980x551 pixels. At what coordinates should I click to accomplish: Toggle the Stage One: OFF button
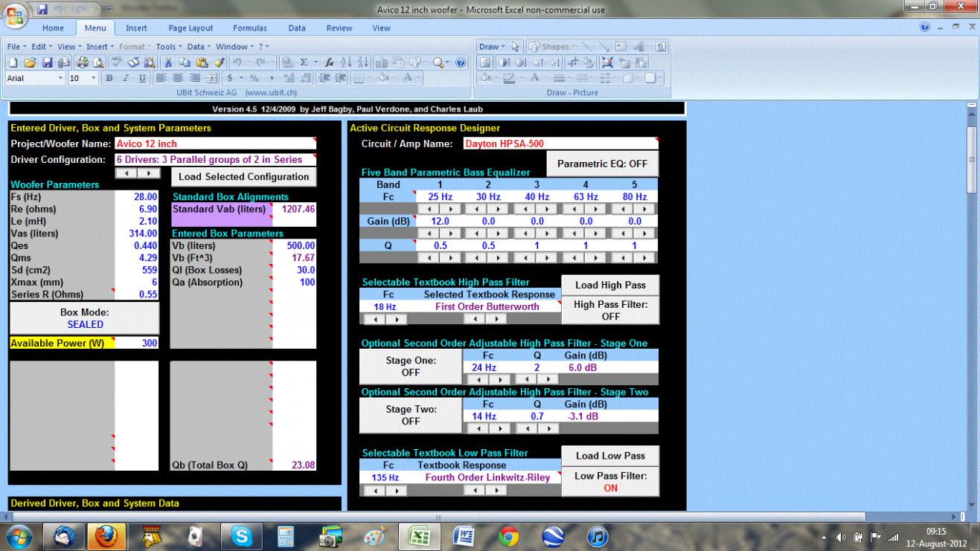[411, 365]
